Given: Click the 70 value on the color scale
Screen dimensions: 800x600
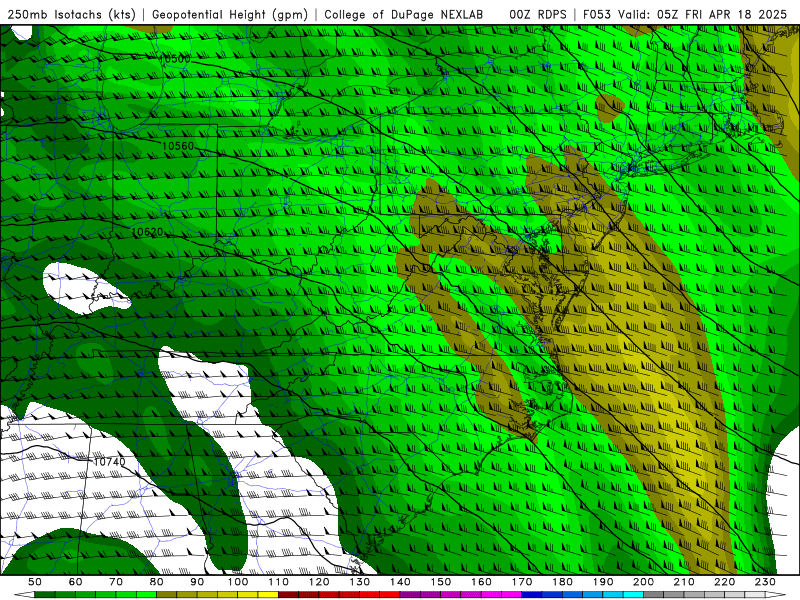Looking at the screenshot, I should [x=116, y=582].
